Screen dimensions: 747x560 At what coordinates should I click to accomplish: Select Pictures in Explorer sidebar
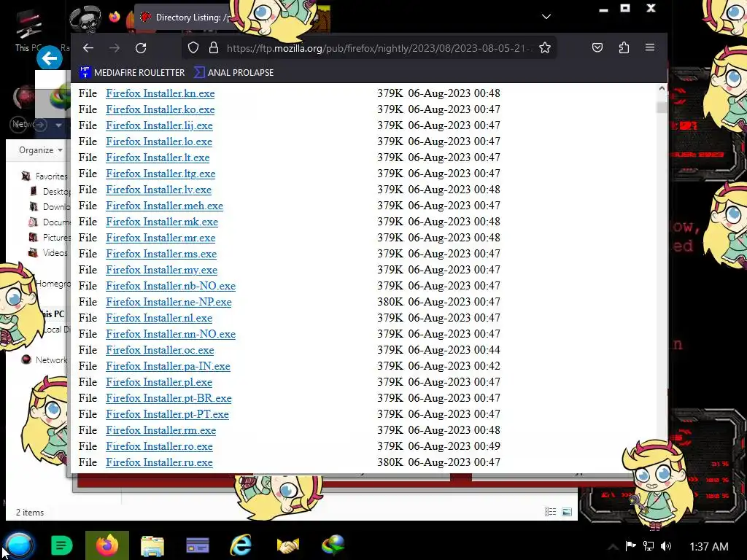pos(50,237)
